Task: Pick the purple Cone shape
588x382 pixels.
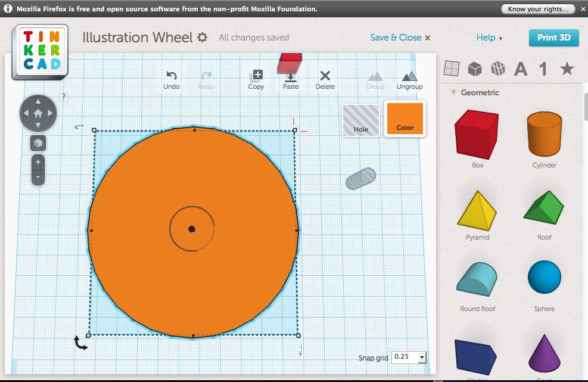Action: click(x=544, y=353)
